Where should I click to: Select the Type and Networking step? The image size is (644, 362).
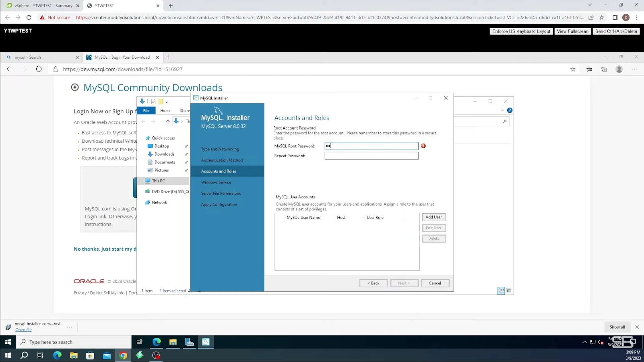220,149
